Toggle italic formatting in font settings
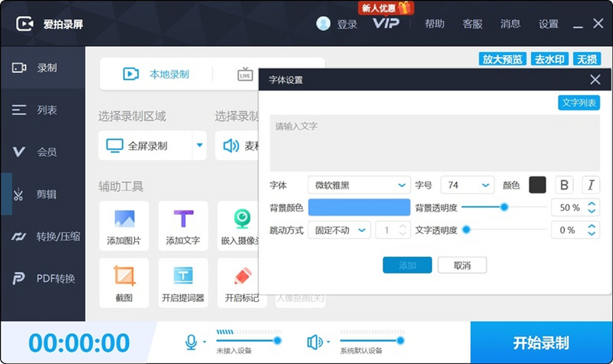This screenshot has height=364, width=613. tap(591, 185)
